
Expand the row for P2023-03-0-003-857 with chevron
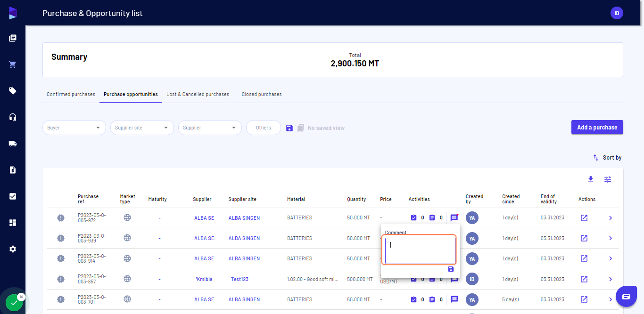(611, 279)
